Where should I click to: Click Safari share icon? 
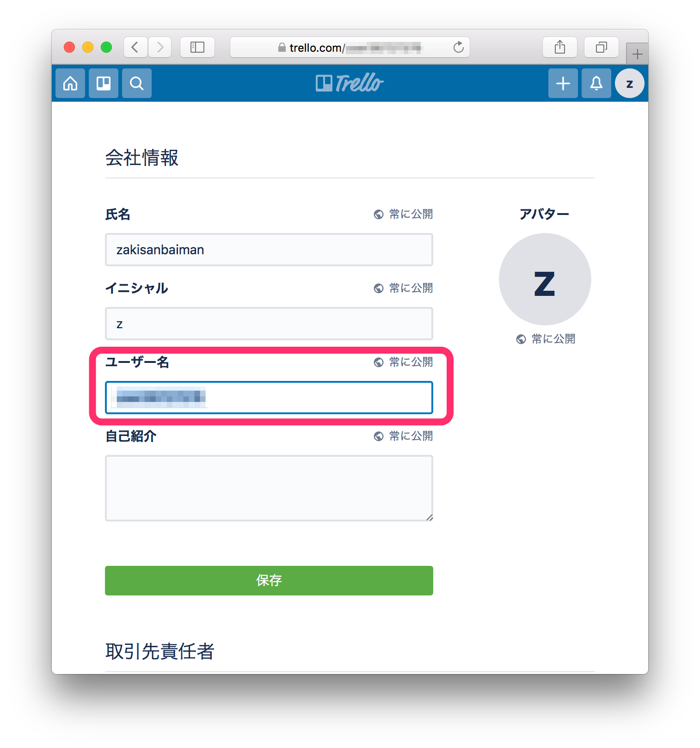pos(560,47)
